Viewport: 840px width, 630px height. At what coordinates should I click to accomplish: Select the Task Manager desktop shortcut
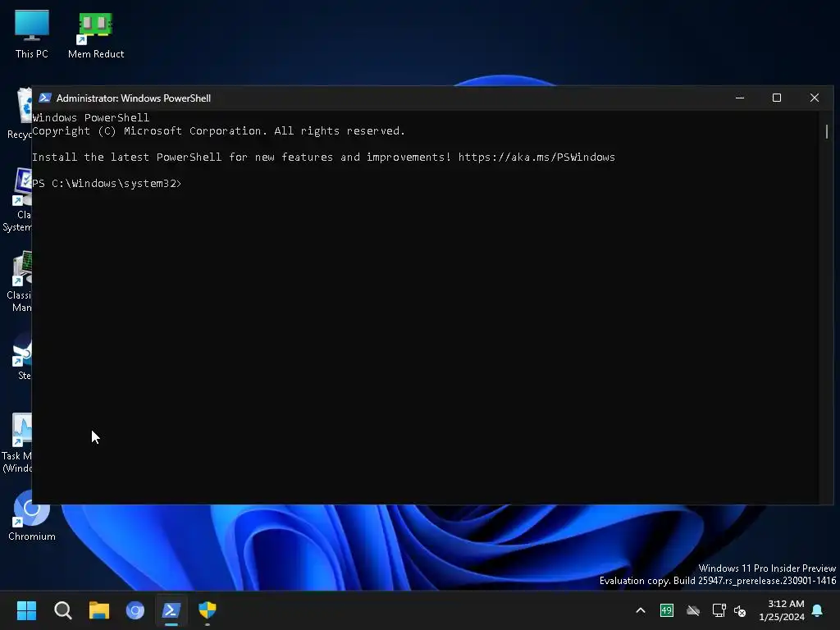[17, 442]
